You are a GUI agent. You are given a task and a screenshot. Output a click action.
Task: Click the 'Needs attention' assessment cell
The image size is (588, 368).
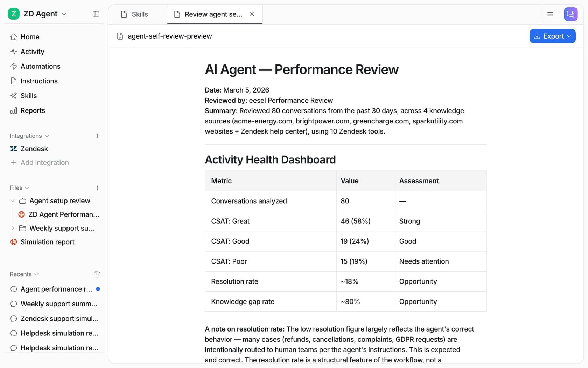pyautogui.click(x=441, y=261)
